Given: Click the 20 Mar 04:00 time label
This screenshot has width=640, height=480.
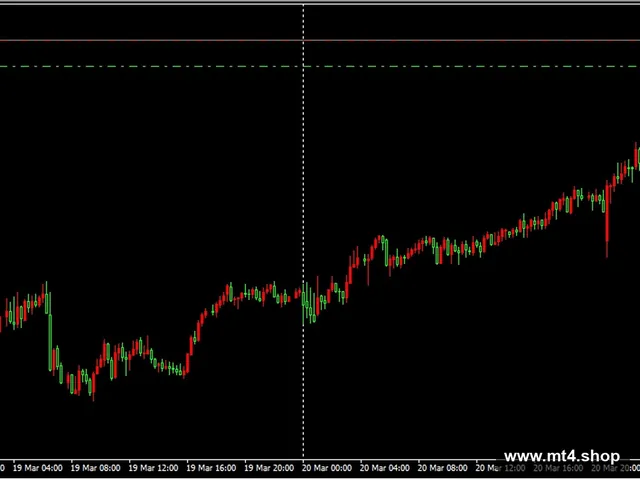Looking at the screenshot, I should pyautogui.click(x=385, y=468).
